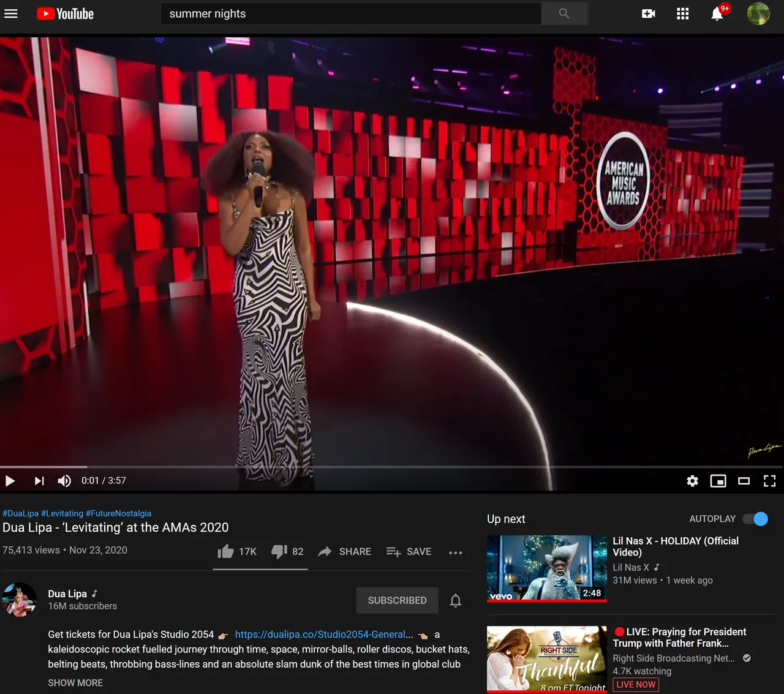The image size is (784, 694).
Task: Open the #FutureNostalgia hashtag
Action: tap(118, 513)
